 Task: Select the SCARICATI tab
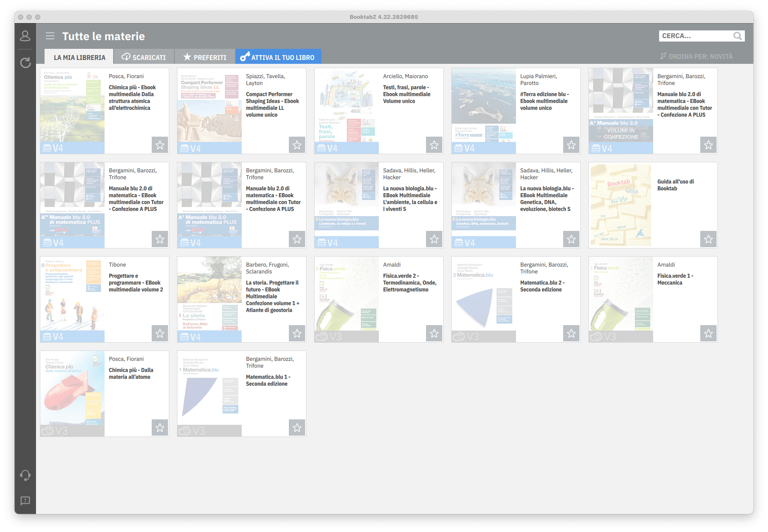pos(144,56)
